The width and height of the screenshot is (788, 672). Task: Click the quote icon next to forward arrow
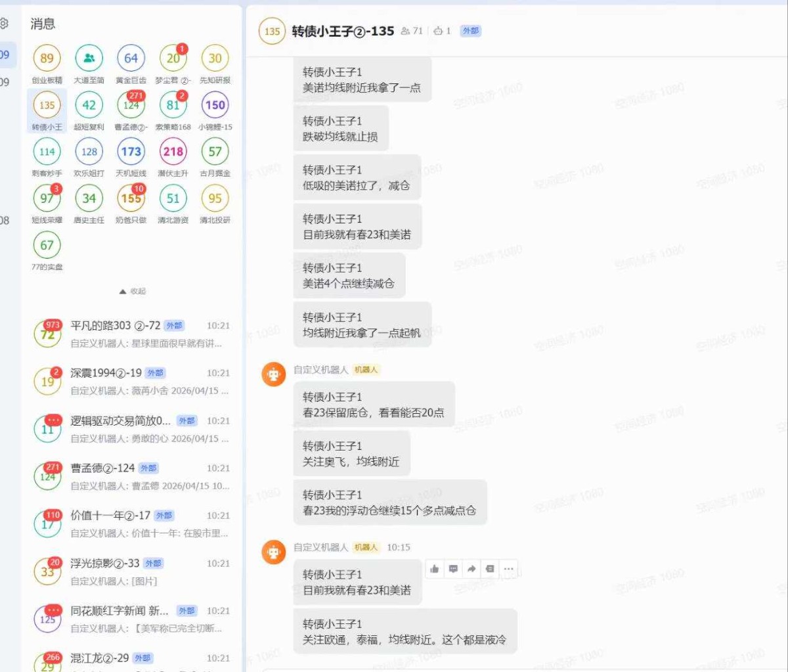[x=490, y=569]
